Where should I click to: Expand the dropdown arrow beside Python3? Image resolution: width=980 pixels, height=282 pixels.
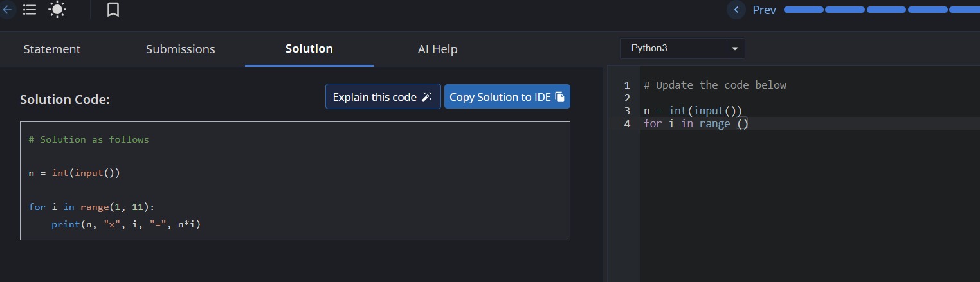(x=735, y=48)
